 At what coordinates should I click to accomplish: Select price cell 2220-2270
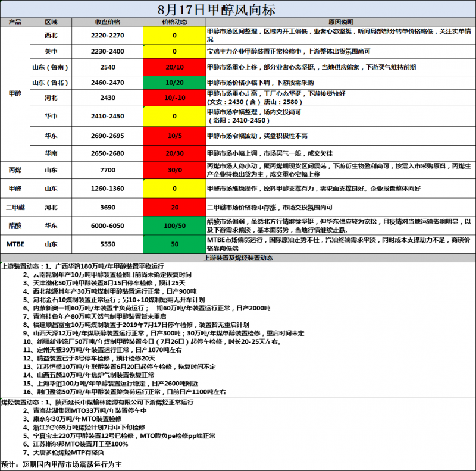108,36
